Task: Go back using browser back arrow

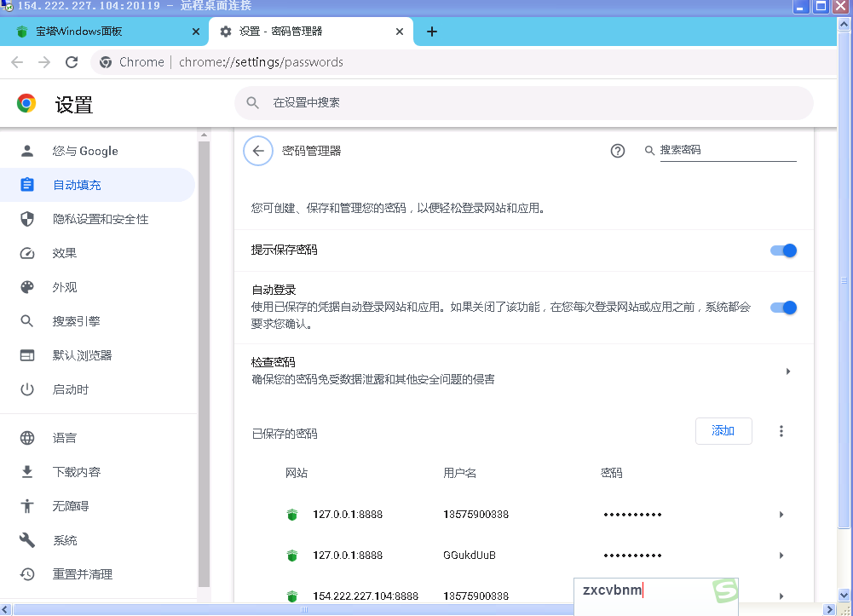Action: [17, 62]
